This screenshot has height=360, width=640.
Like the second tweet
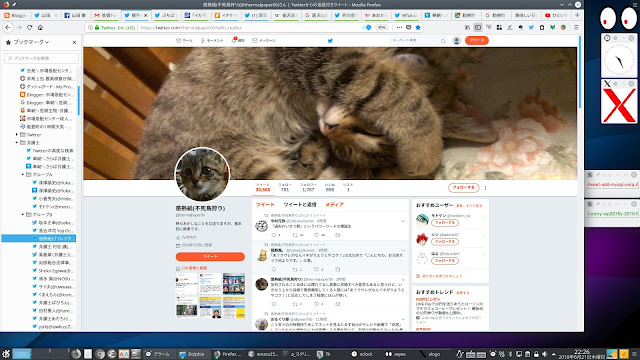pos(316,269)
